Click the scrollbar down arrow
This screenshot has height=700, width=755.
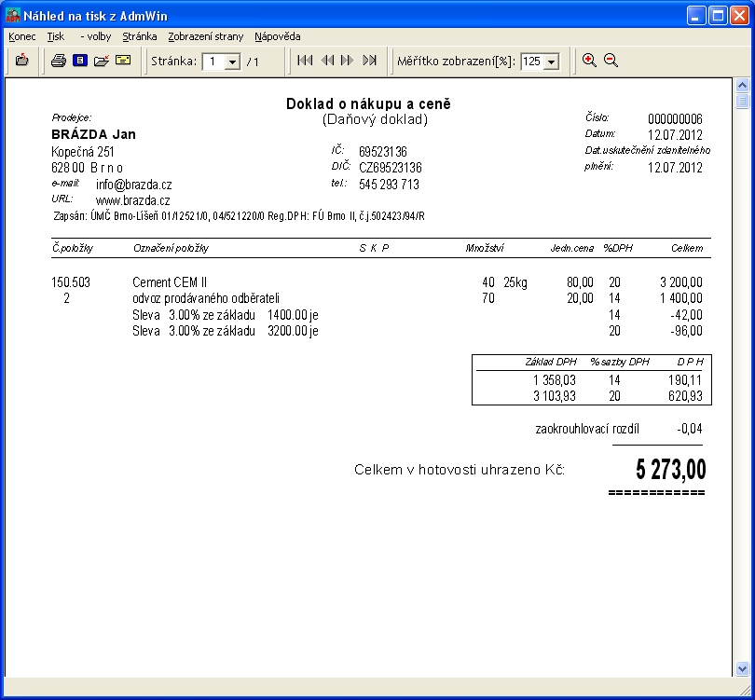click(743, 668)
